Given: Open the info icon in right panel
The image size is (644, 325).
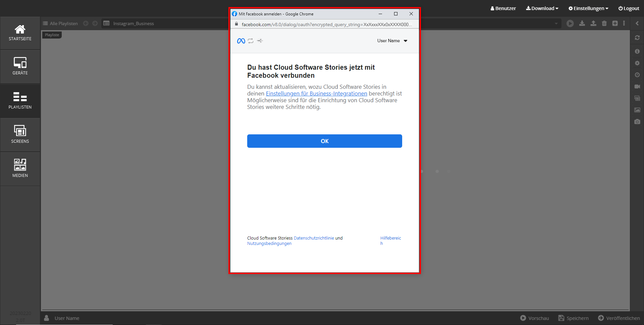Looking at the screenshot, I should pos(637,51).
